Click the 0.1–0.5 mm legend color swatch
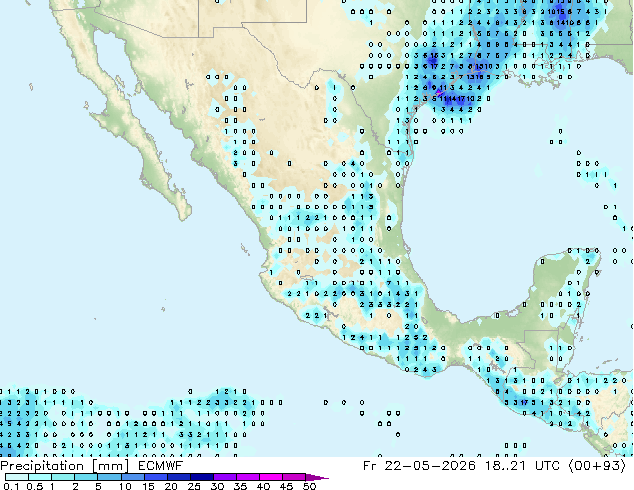634x490 pixels. 17,477
